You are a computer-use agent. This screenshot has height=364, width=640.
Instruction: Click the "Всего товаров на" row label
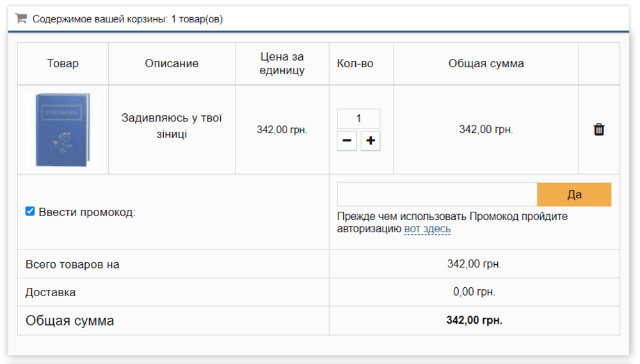click(72, 264)
